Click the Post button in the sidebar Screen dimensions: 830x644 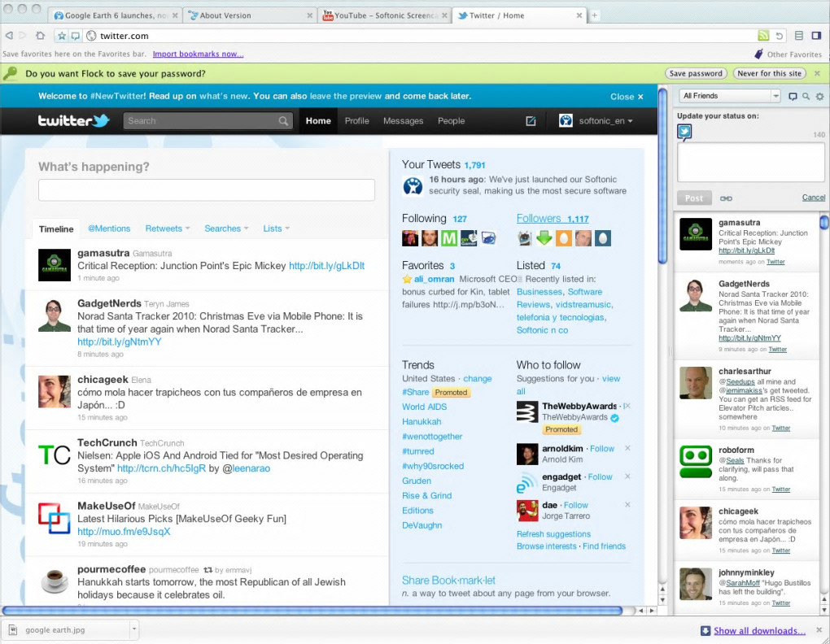click(x=694, y=198)
